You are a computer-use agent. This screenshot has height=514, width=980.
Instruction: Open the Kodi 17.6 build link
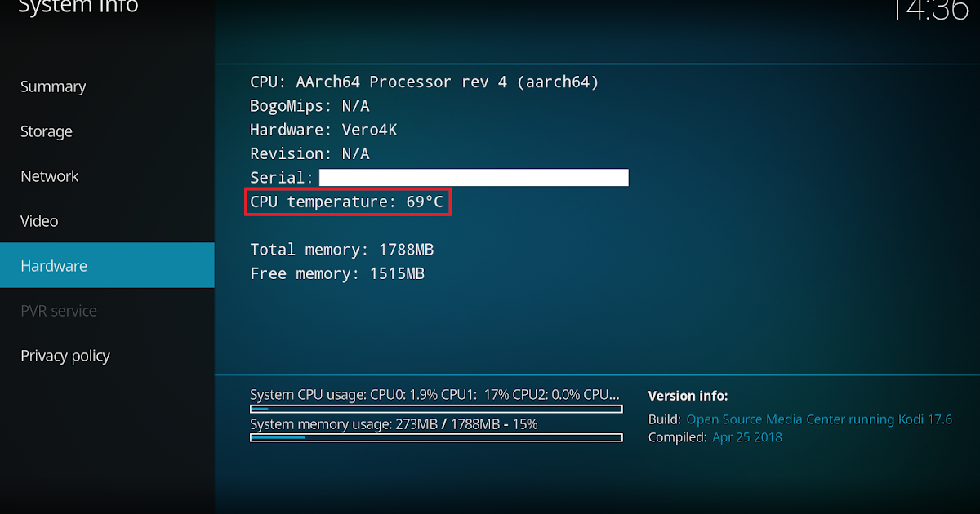(820, 419)
